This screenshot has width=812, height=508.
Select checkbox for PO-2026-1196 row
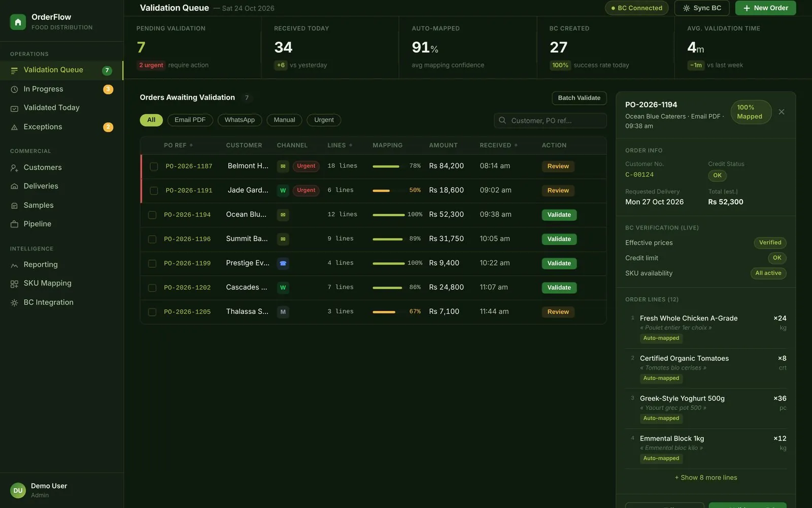[152, 239]
